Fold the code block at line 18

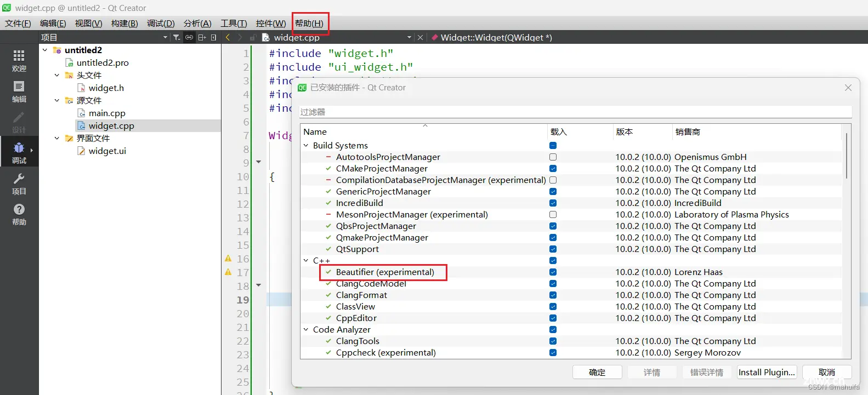coord(259,285)
